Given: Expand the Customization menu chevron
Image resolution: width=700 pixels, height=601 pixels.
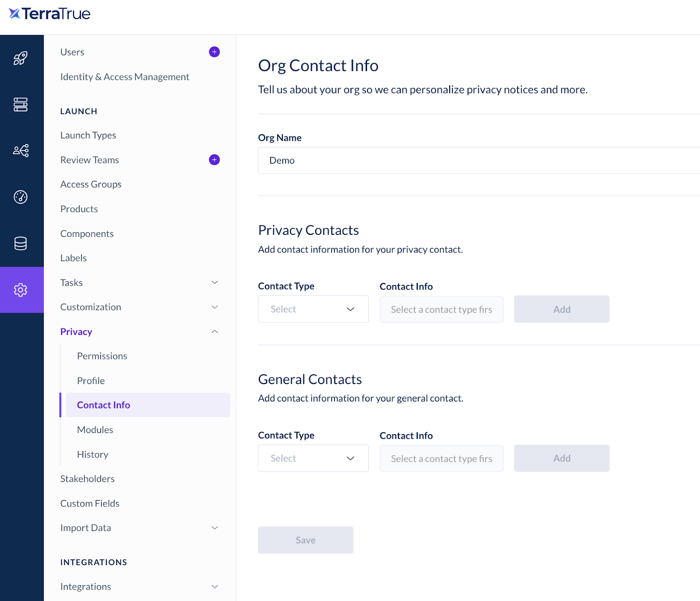Looking at the screenshot, I should coord(215,307).
